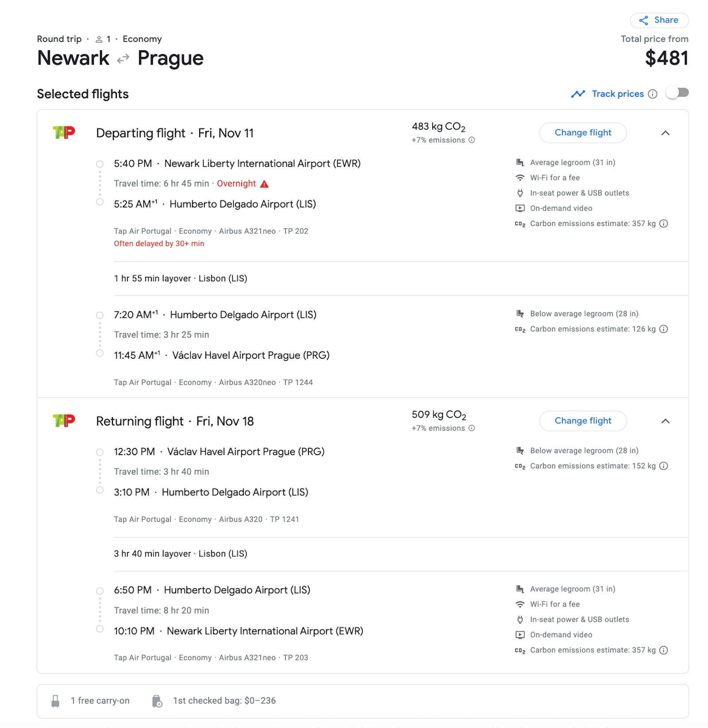Open the +7% emissions info tooltip
708x728 pixels.
(472, 140)
